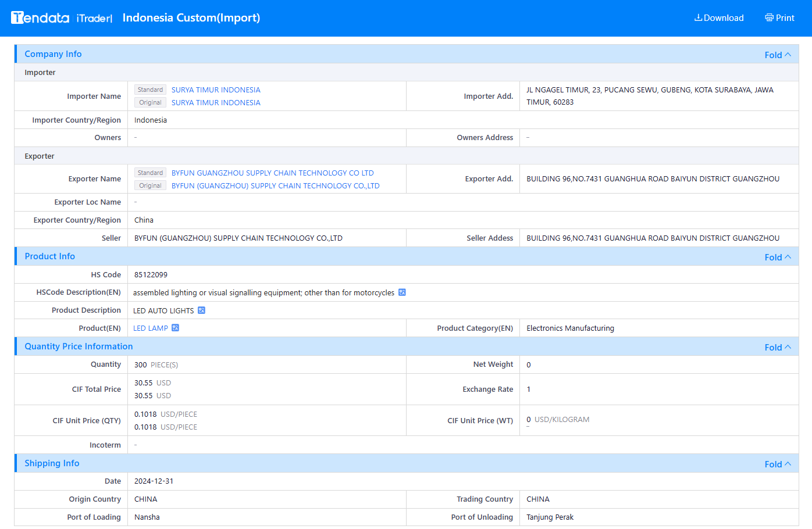Click the Download text button
Viewport: 812px width, 529px height.
click(x=724, y=17)
